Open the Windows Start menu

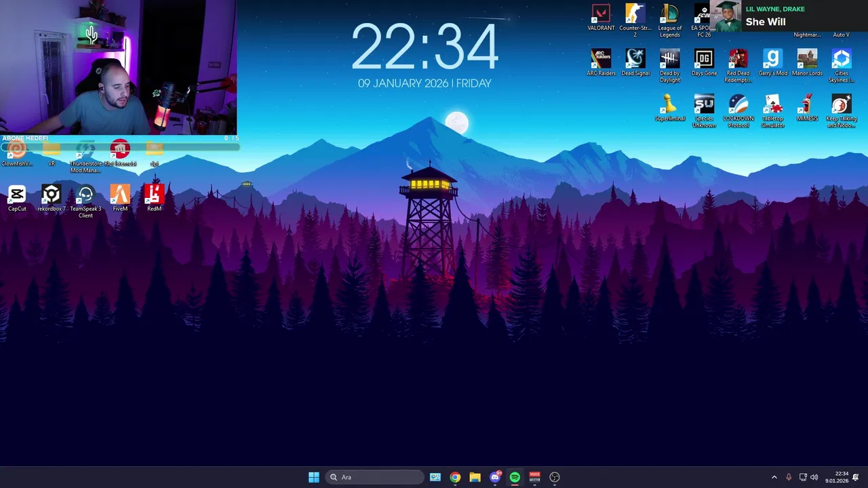313,477
